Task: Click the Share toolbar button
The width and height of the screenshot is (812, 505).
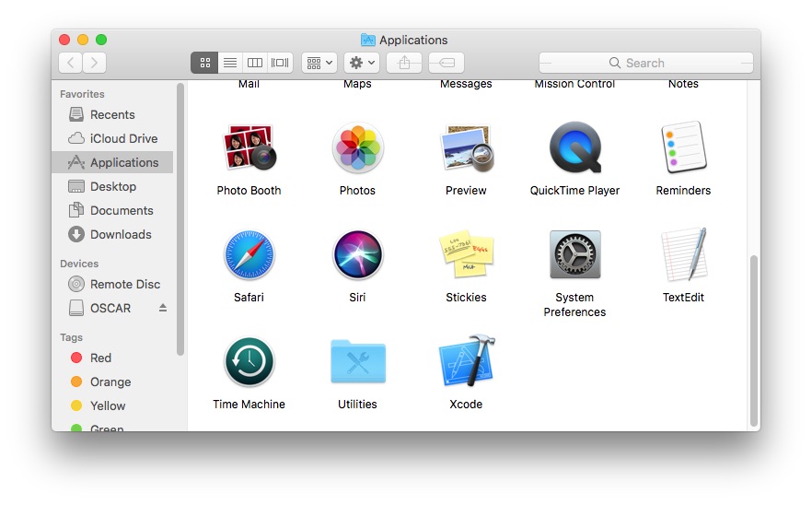Action: [x=404, y=63]
